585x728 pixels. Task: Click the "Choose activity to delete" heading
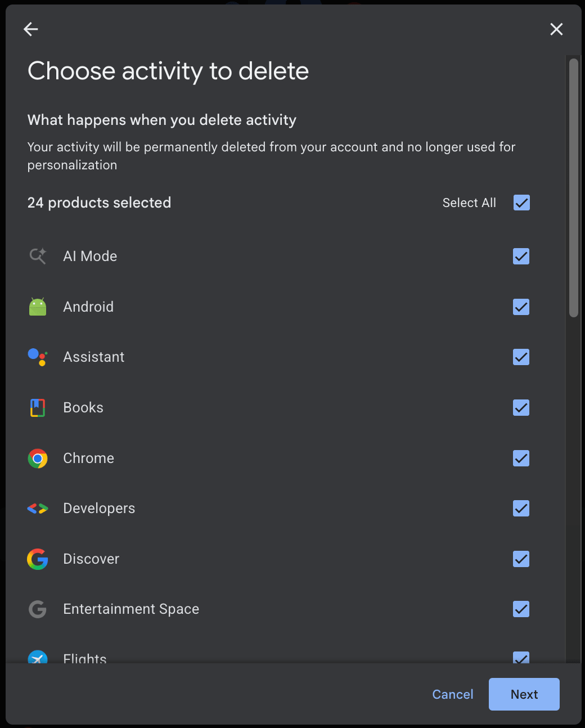[168, 71]
